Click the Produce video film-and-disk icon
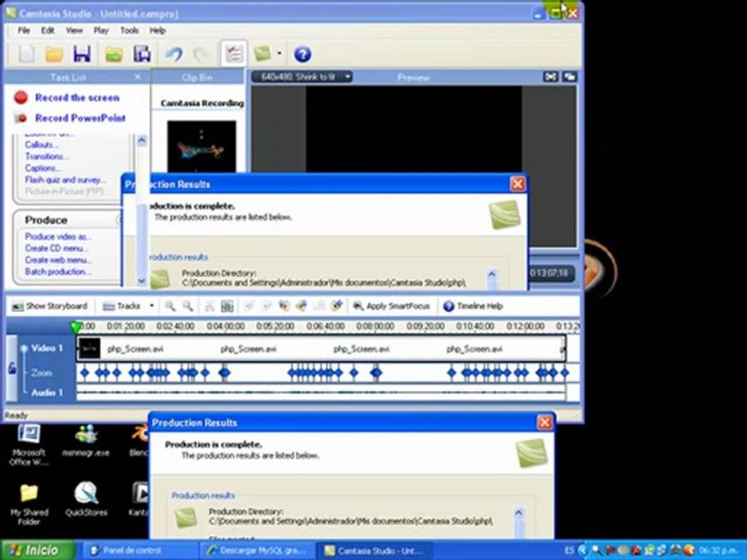This screenshot has height=560, width=747. pos(142,54)
